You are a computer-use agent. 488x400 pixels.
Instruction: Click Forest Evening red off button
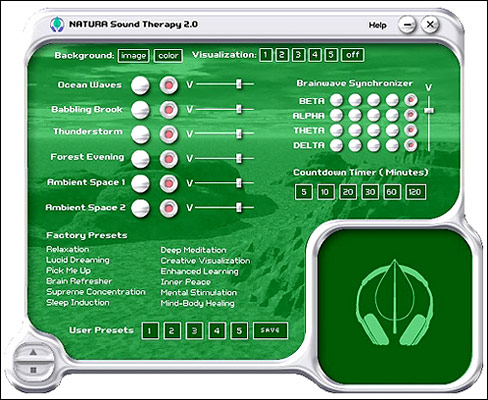click(169, 159)
